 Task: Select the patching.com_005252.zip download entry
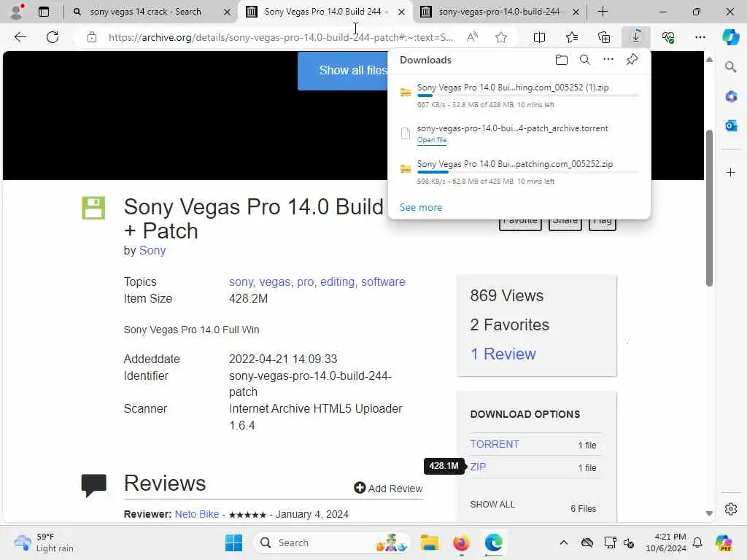(x=519, y=172)
